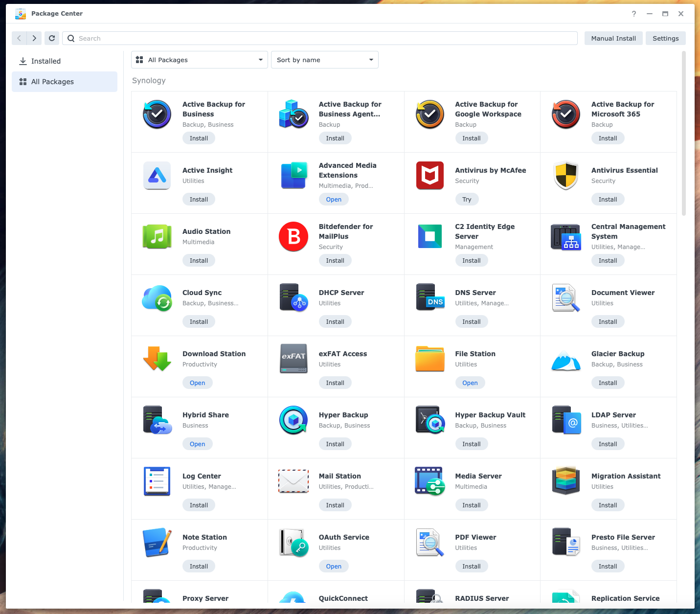The image size is (700, 614).
Task: Click the DNS Server icon
Action: click(430, 297)
